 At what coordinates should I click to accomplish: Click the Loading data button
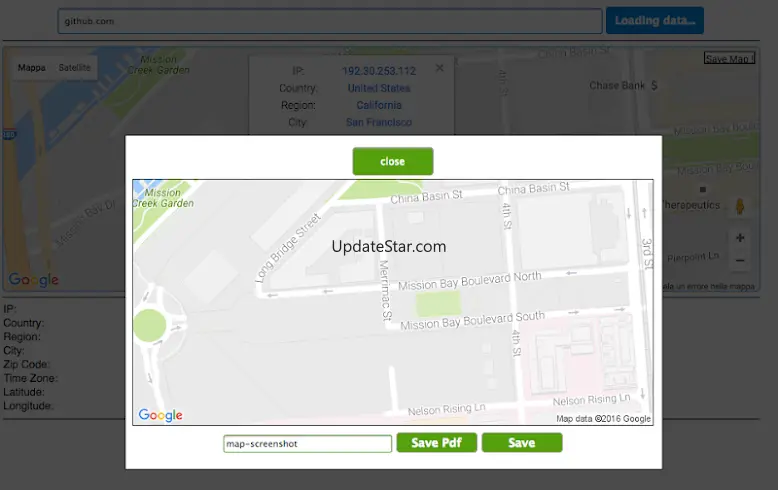654,20
